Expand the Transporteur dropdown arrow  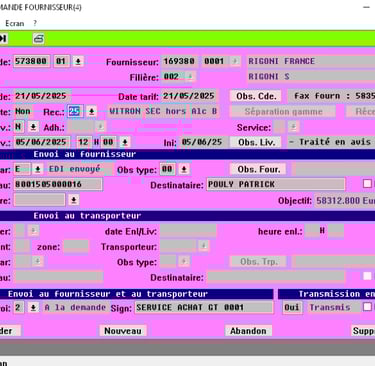click(x=203, y=246)
